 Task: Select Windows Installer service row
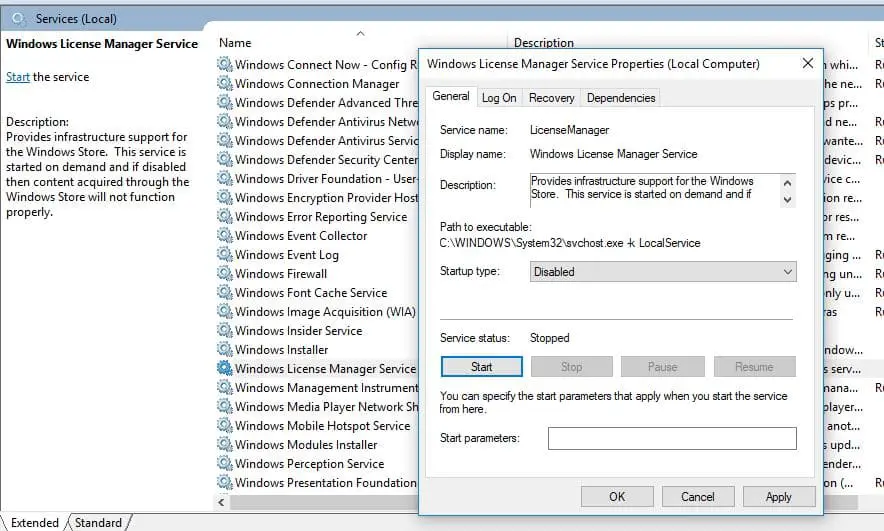[281, 349]
